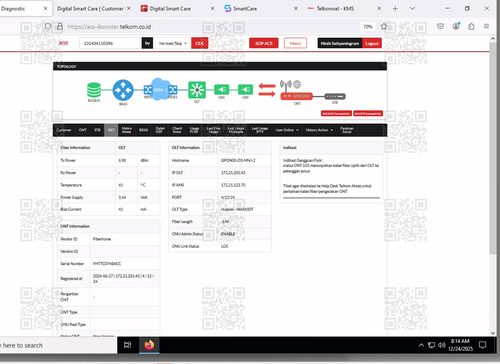500x364 pixels.
Task: Click the RADIUS database icon in topology
Action: [94, 90]
